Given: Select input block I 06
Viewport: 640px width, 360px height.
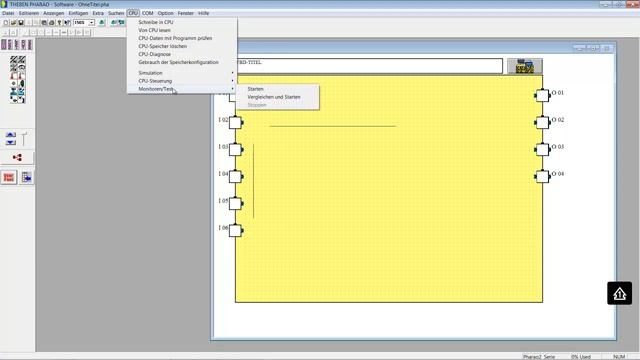Looking at the screenshot, I should [x=236, y=230].
